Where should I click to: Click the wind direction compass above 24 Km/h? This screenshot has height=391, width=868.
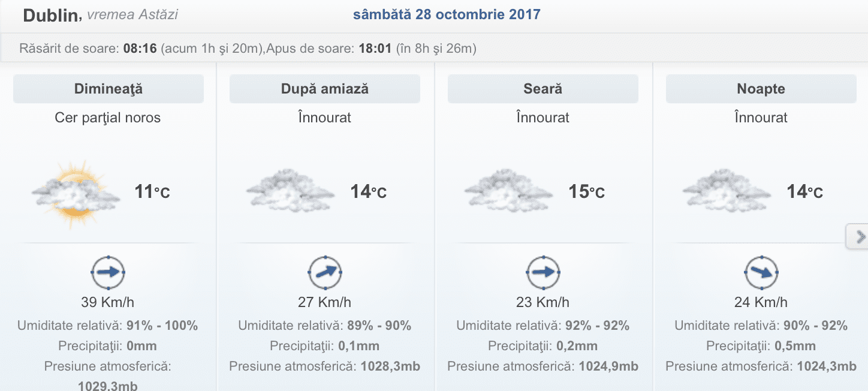pyautogui.click(x=761, y=272)
